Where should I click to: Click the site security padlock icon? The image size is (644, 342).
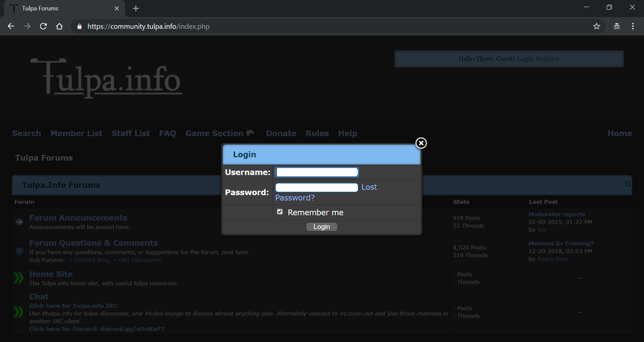[x=79, y=26]
